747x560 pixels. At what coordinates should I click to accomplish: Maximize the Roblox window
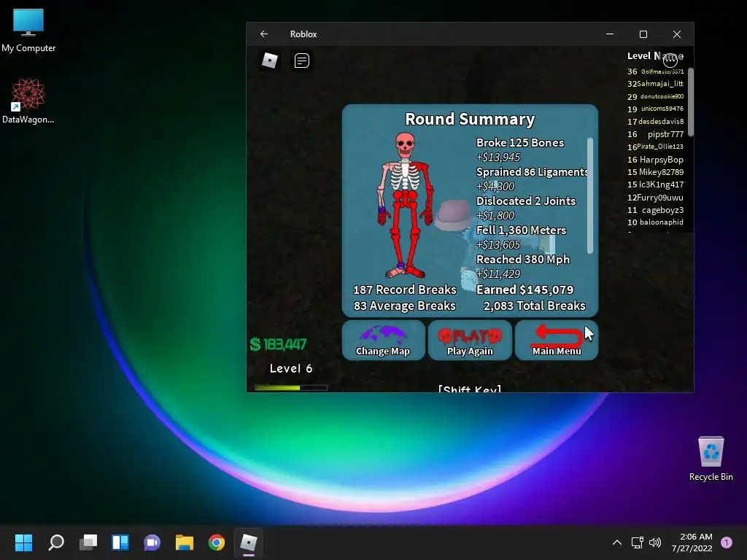point(643,34)
